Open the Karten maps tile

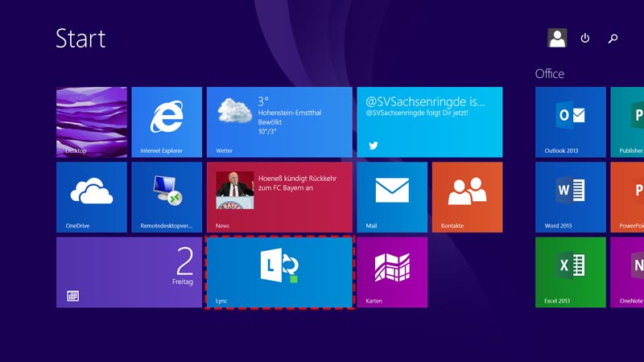[x=392, y=272]
